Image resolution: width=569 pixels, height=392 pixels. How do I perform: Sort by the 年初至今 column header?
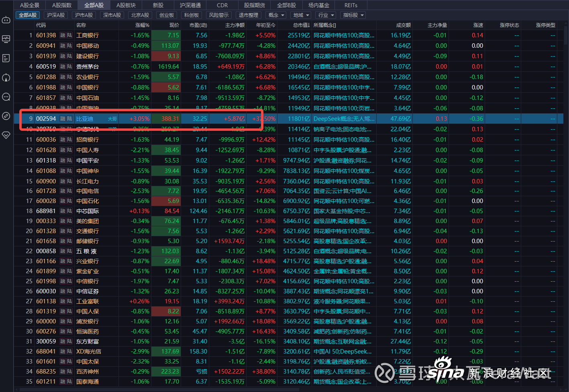tap(266, 25)
